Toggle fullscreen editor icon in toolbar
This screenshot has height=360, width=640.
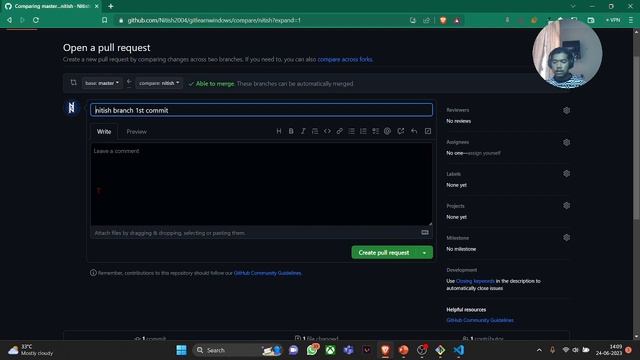(428, 131)
